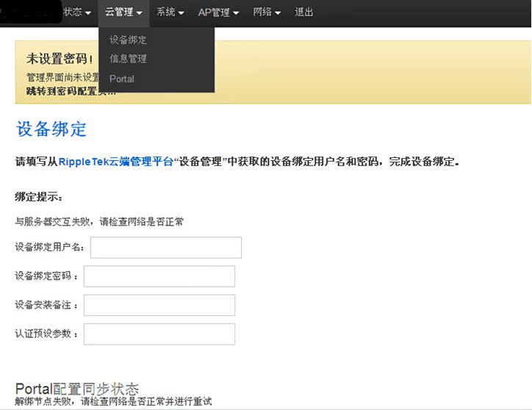
Task: Select the Portal menu entry
Action: pos(122,79)
